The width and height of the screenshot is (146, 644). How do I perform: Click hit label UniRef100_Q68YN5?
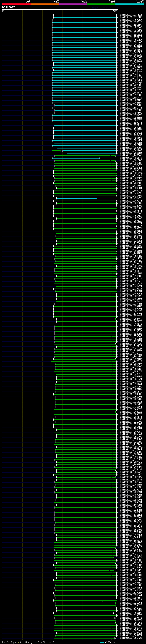point(131,153)
